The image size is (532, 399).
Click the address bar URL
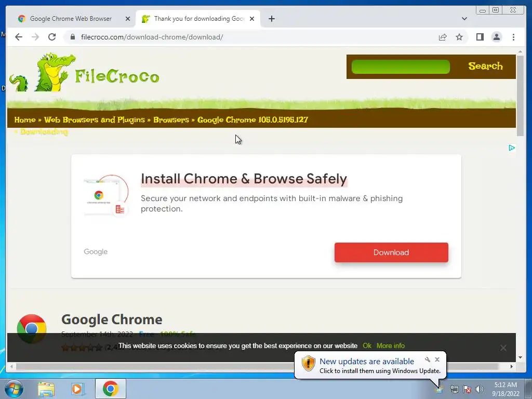pyautogui.click(x=152, y=37)
